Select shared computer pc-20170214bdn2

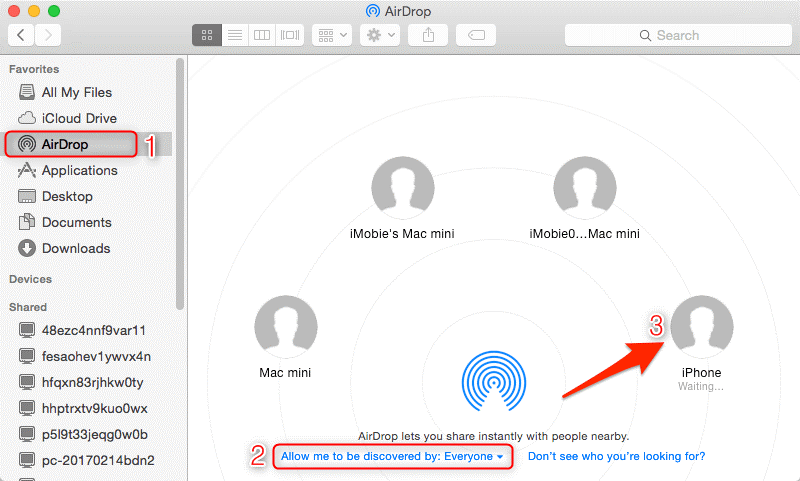point(87,461)
